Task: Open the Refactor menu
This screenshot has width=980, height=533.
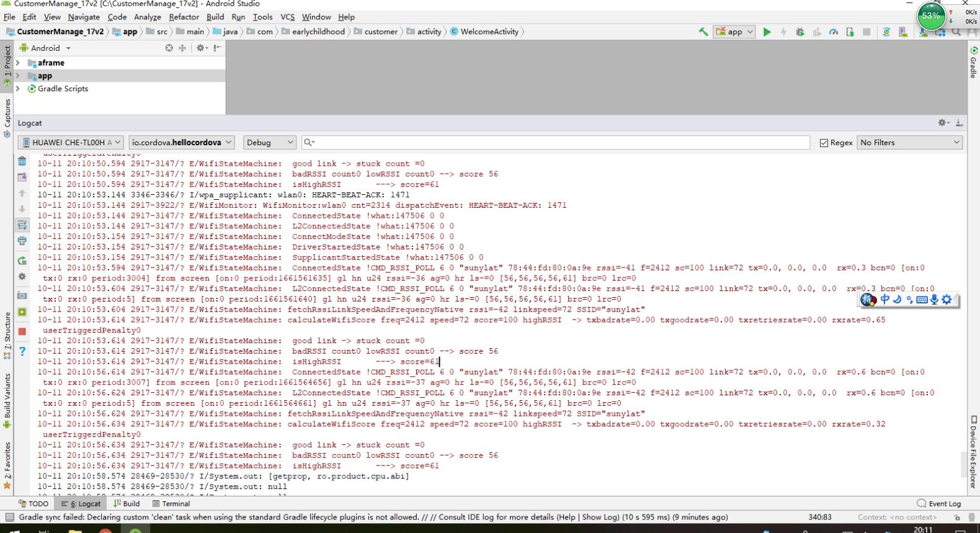Action: (x=184, y=17)
